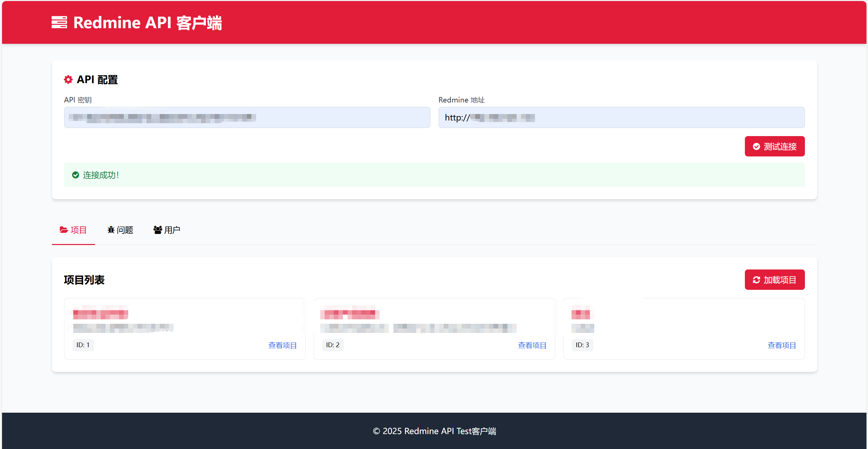
Task: Switch to the 用户 tab
Action: 167,230
